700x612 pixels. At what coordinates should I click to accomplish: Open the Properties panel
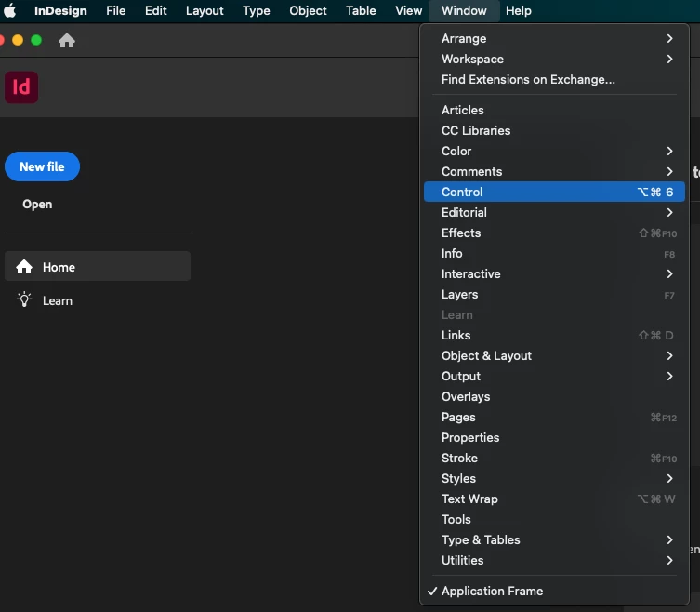click(554, 437)
